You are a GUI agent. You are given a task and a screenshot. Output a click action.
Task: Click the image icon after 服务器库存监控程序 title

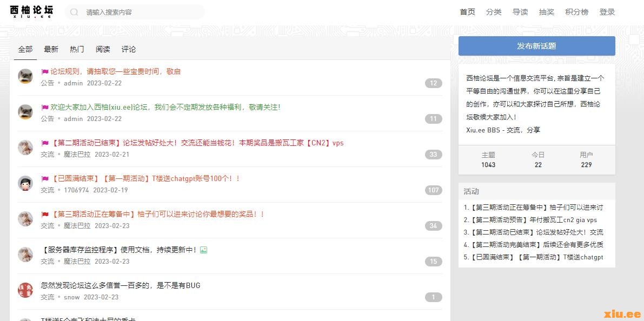click(203, 250)
